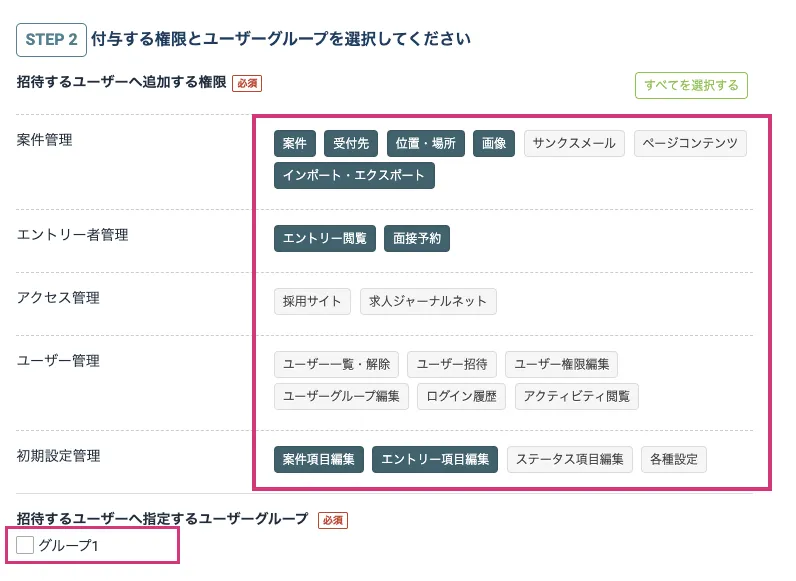The height and width of the screenshot is (581, 796).
Task: Turn on the ユーザー権限編集 permission
Action: pyautogui.click(x=562, y=364)
